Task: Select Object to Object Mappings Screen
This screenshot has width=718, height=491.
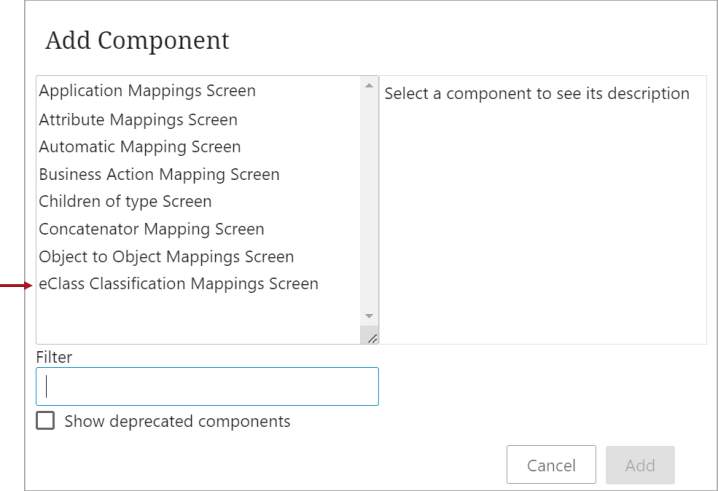Action: click(x=166, y=256)
